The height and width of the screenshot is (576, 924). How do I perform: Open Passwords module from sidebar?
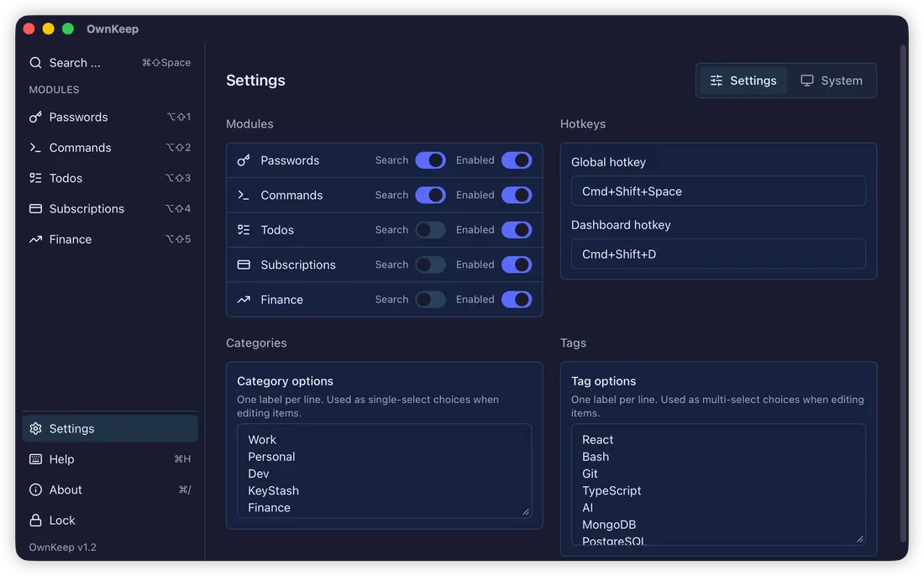tap(109, 118)
